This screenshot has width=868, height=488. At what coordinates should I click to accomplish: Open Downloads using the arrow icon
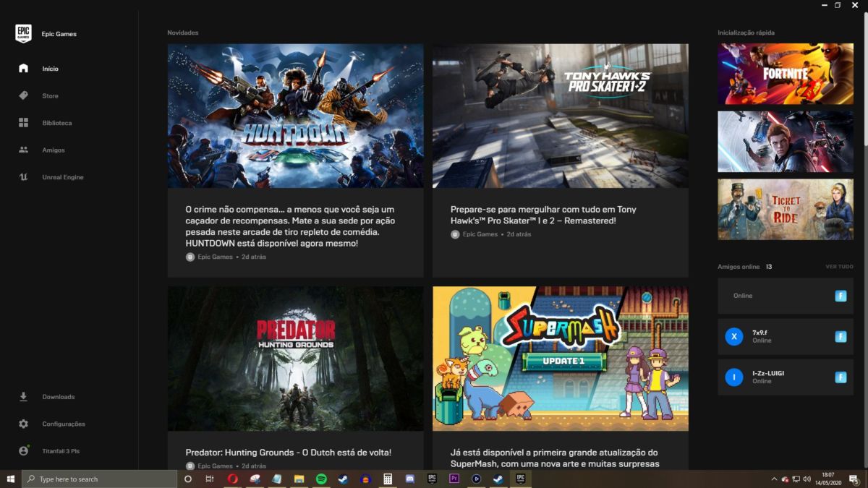[x=23, y=397]
